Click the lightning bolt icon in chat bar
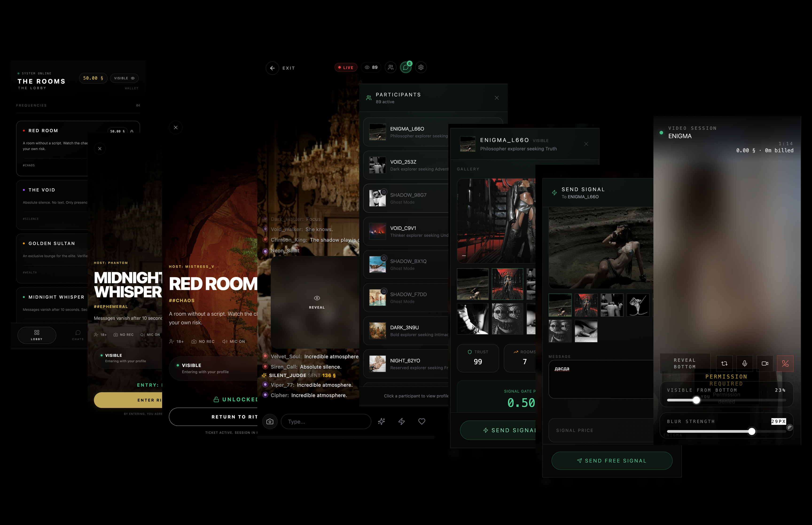 click(401, 422)
